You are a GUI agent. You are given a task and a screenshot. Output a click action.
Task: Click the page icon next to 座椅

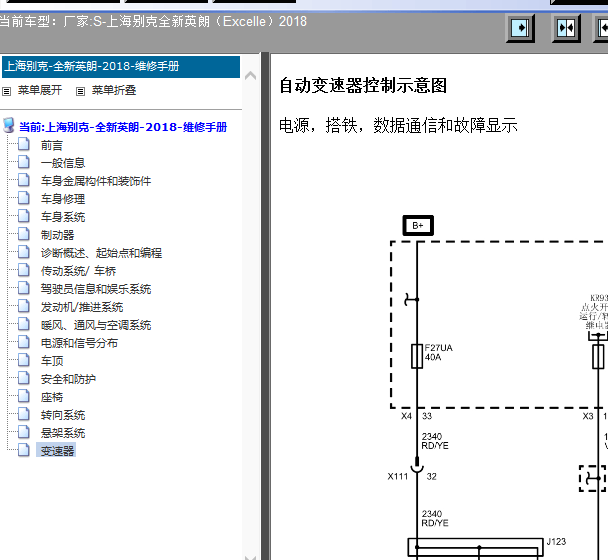coord(24,396)
